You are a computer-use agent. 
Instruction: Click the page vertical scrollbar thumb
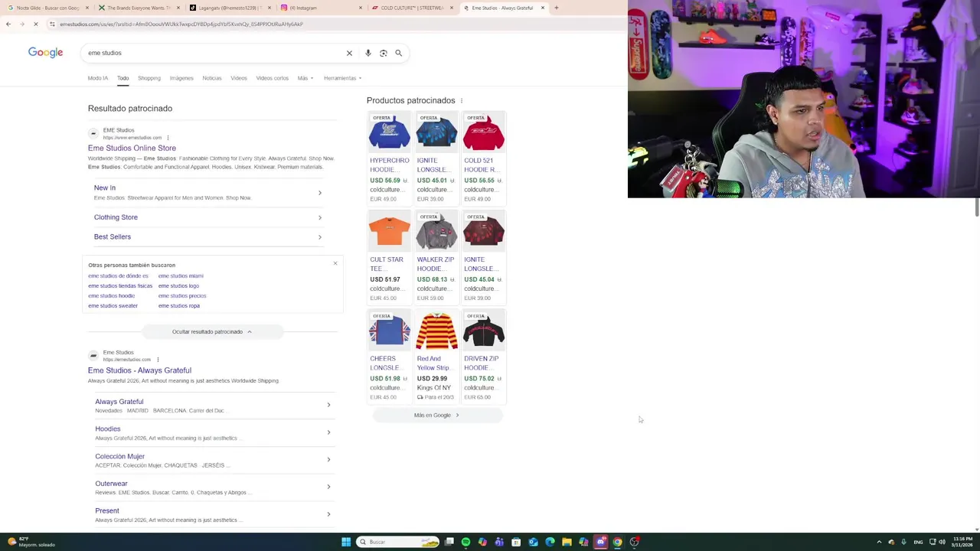point(977,207)
